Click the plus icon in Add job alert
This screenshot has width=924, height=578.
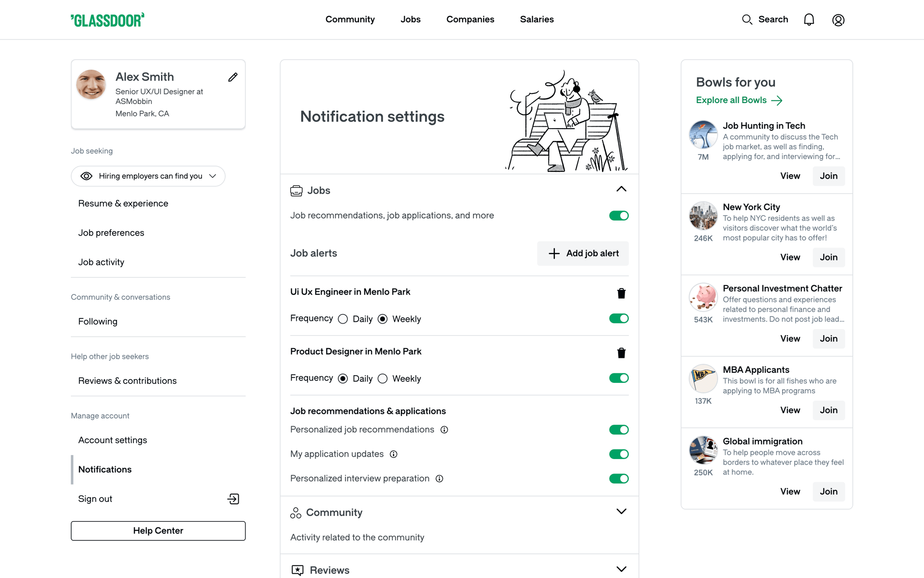pyautogui.click(x=554, y=253)
